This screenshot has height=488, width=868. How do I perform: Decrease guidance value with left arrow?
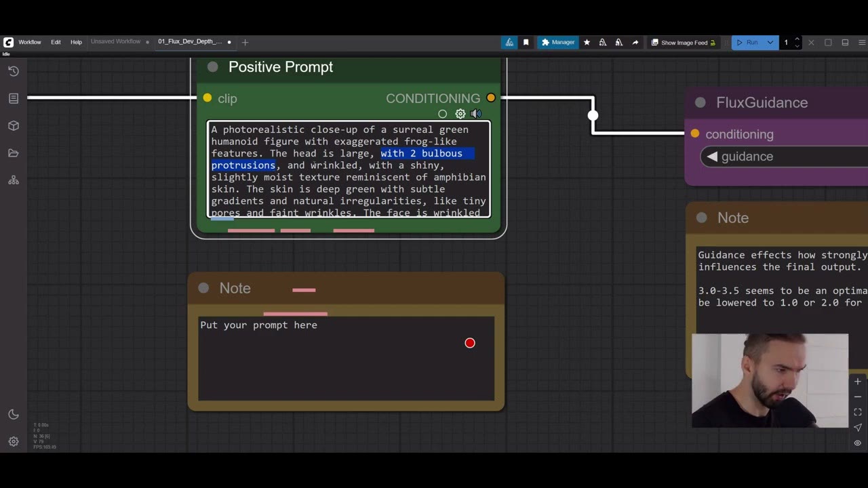(x=712, y=157)
